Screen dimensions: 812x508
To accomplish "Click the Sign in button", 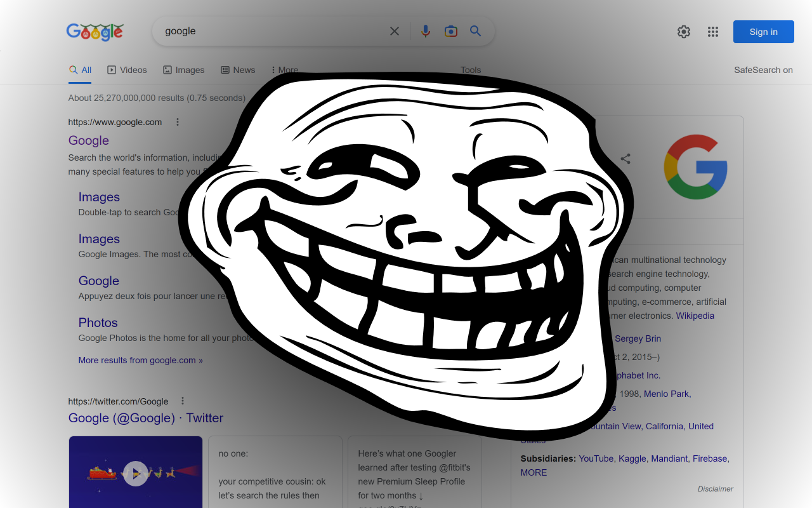I will click(764, 32).
